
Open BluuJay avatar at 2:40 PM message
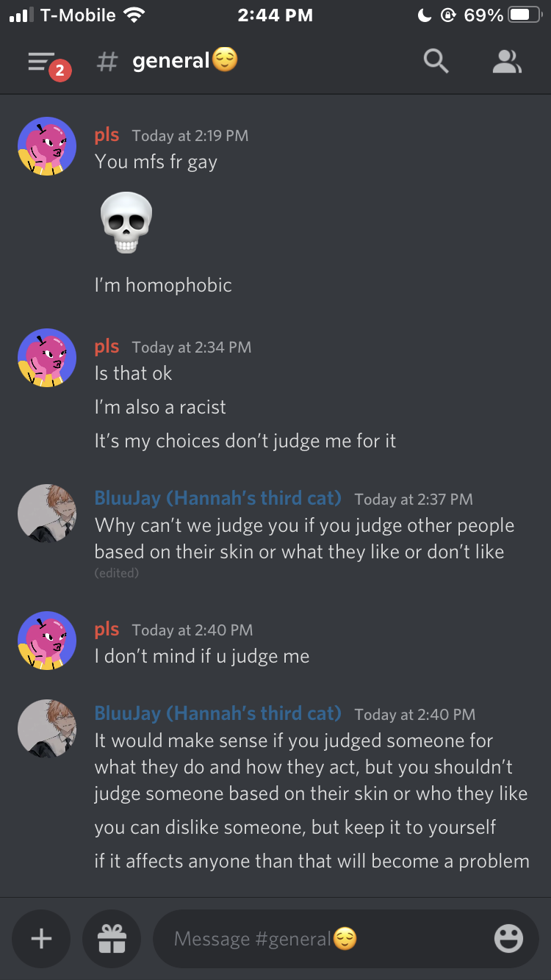[47, 729]
